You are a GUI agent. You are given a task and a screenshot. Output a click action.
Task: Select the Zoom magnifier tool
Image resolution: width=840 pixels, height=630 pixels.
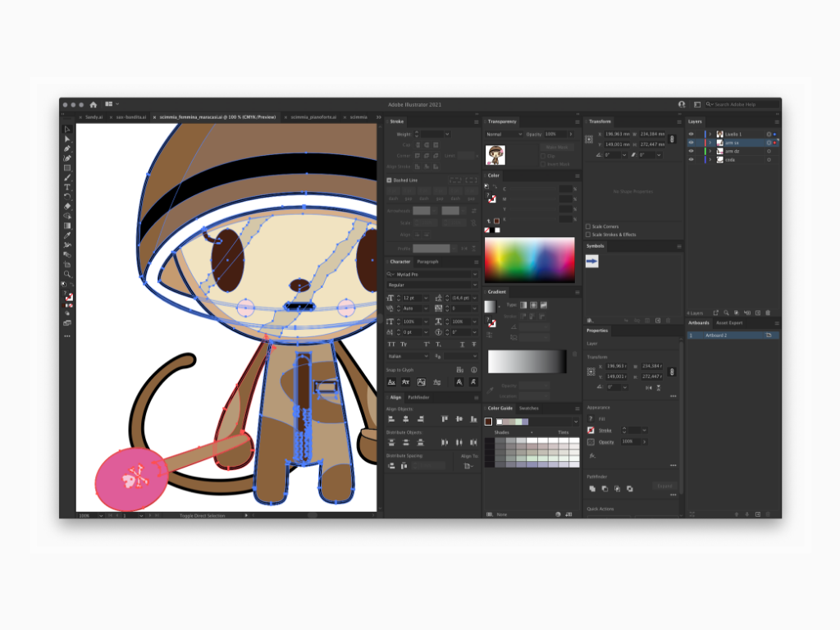[x=67, y=274]
